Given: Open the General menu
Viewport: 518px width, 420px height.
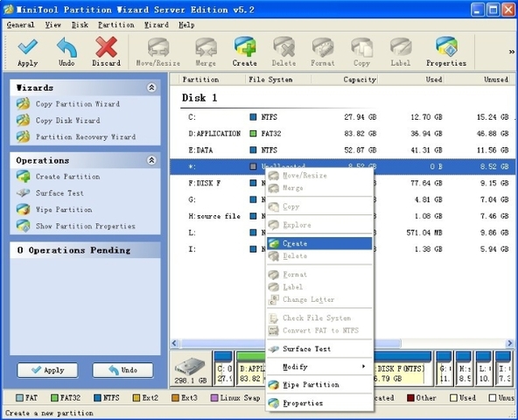Looking at the screenshot, I should 20,25.
